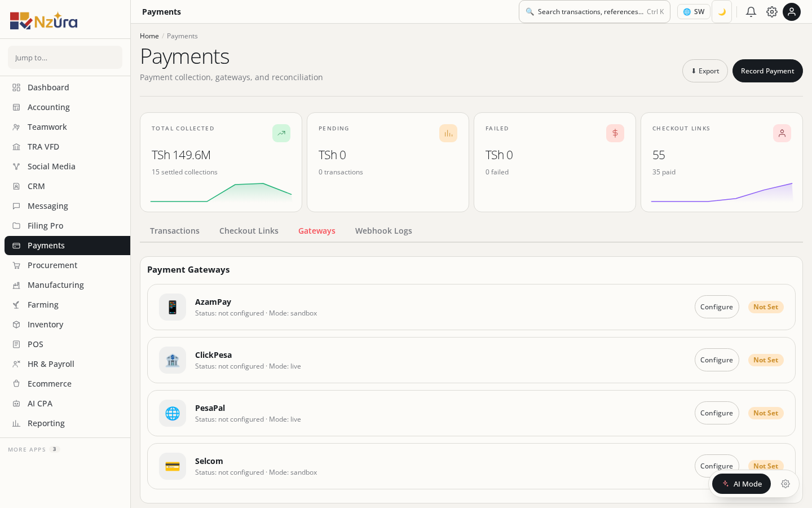The image size is (812, 508).
Task: Click AzamPay phone icon
Action: pyautogui.click(x=173, y=307)
